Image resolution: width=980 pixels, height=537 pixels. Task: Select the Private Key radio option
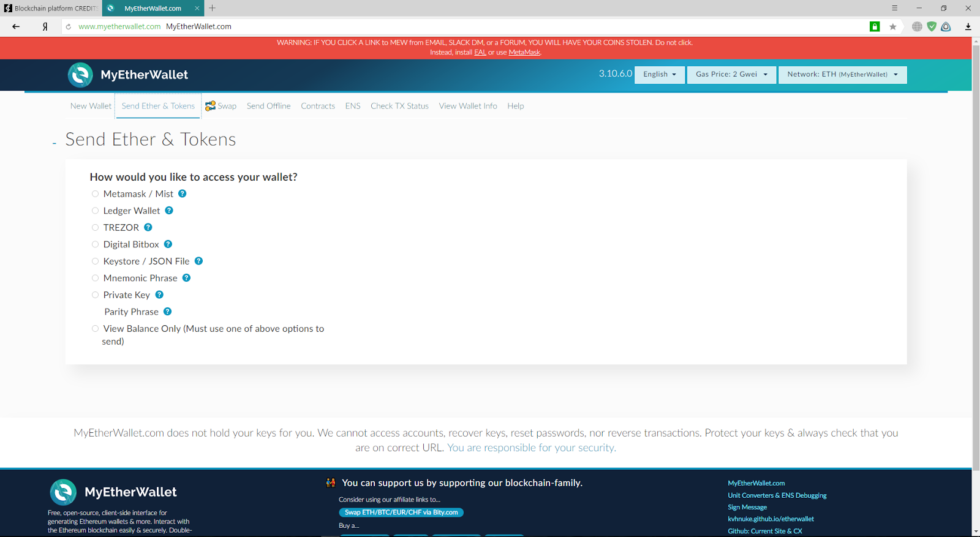(95, 295)
